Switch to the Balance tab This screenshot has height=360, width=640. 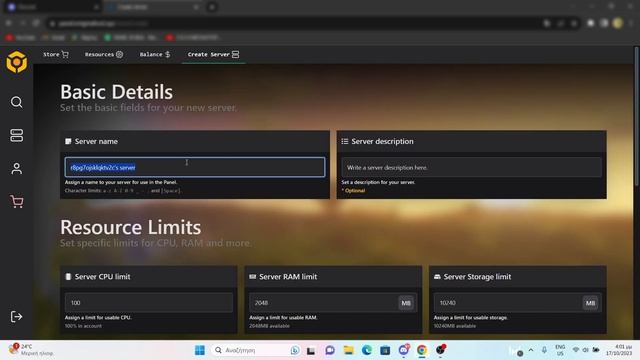pyautogui.click(x=155, y=54)
